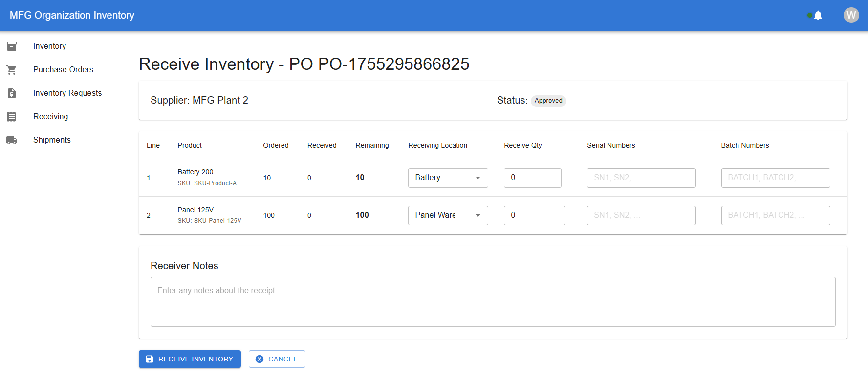
Task: Click the Receiving receipt icon
Action: [12, 117]
